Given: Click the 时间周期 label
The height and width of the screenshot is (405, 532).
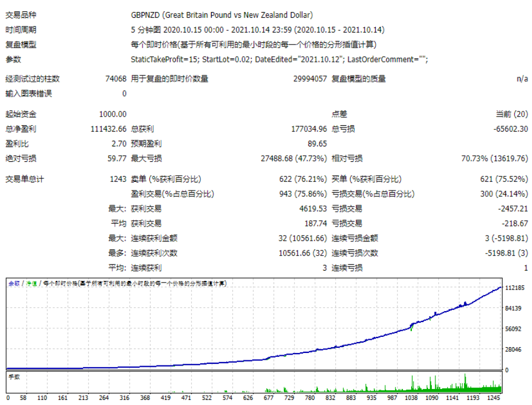Looking at the screenshot, I should click(21, 30).
